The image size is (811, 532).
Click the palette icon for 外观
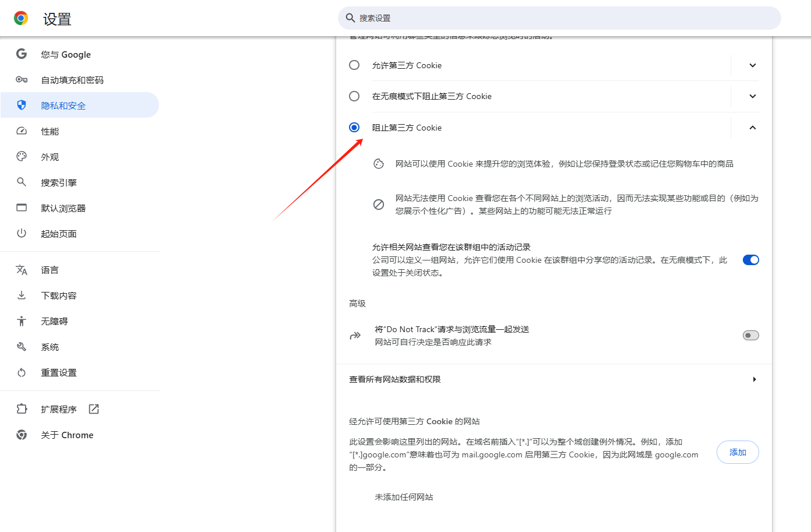point(22,156)
